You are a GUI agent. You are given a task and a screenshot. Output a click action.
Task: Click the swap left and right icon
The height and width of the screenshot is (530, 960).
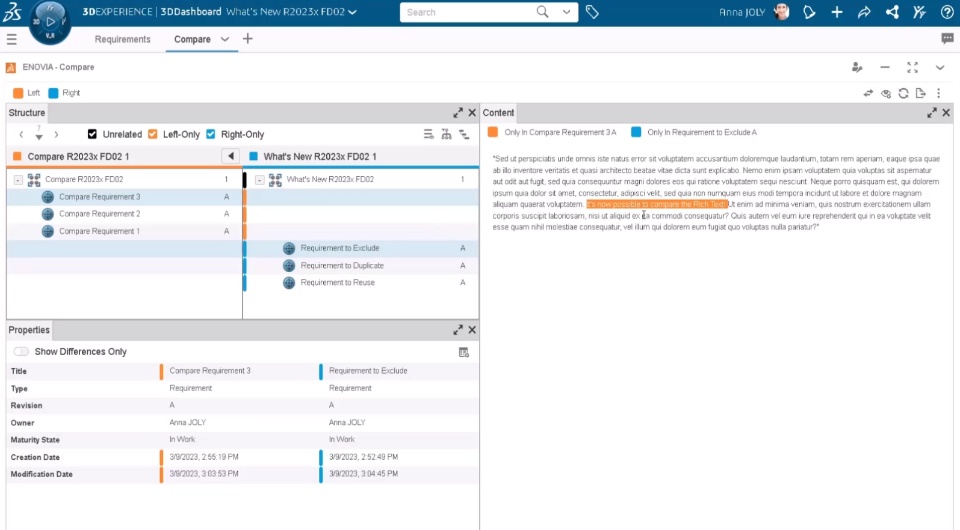(868, 93)
